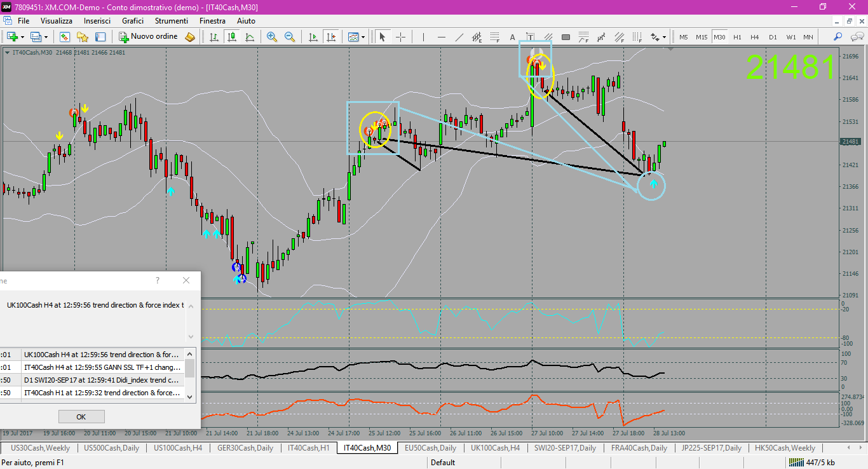Click the alert list scrollbar thumb

point(190,369)
